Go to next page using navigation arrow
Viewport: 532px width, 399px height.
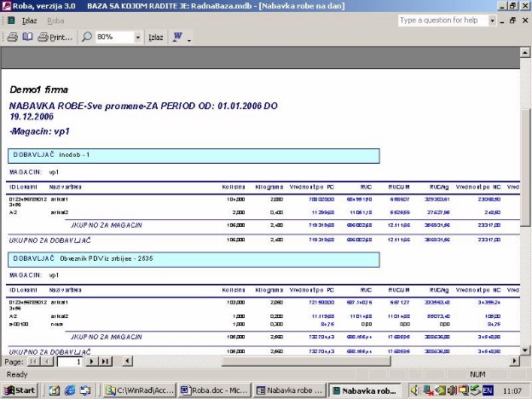(x=95, y=361)
